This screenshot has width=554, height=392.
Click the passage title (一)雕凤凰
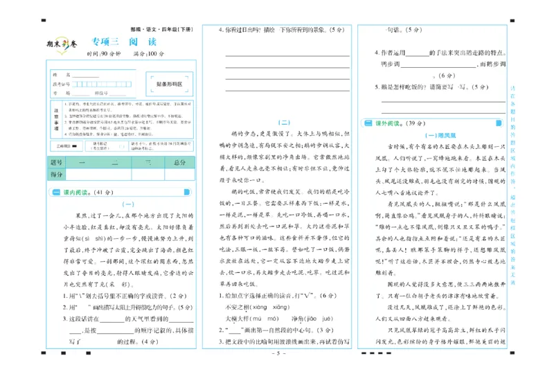coord(440,135)
